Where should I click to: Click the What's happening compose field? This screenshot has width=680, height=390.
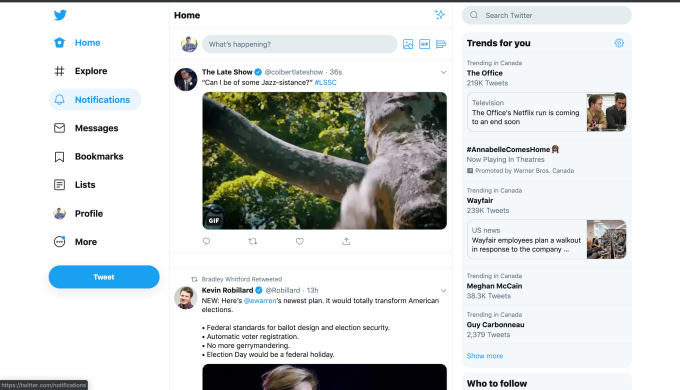300,44
